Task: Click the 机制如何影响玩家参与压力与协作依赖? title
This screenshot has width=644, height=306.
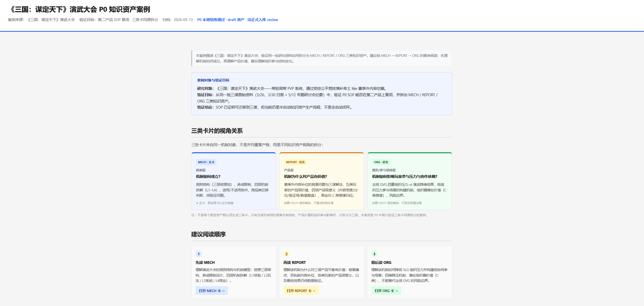Action: (405, 177)
